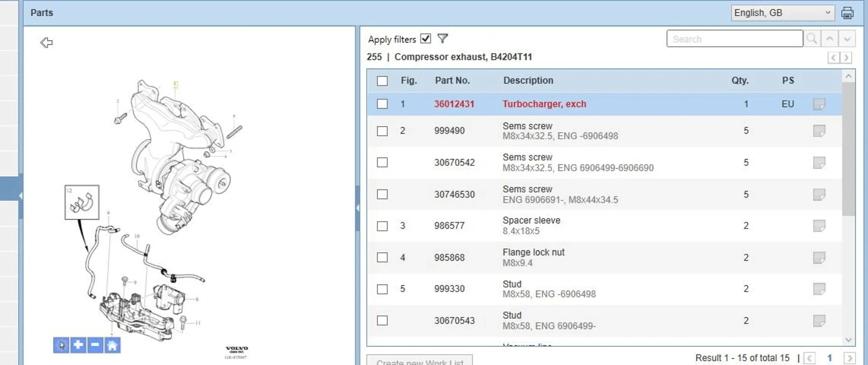Select the pointer tool in diagram toolbar
The height and width of the screenshot is (365, 868).
(61, 345)
